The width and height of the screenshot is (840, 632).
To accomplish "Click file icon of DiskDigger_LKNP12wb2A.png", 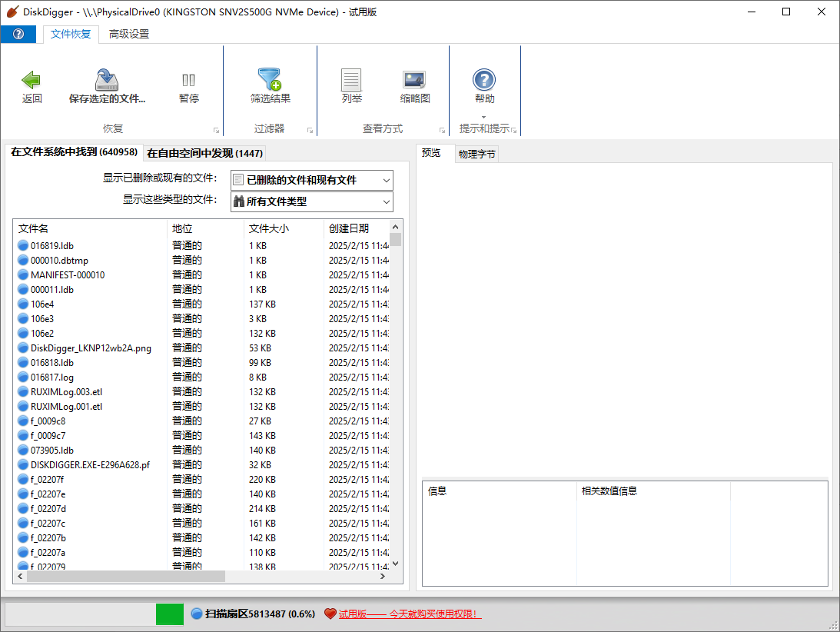I will 23,348.
